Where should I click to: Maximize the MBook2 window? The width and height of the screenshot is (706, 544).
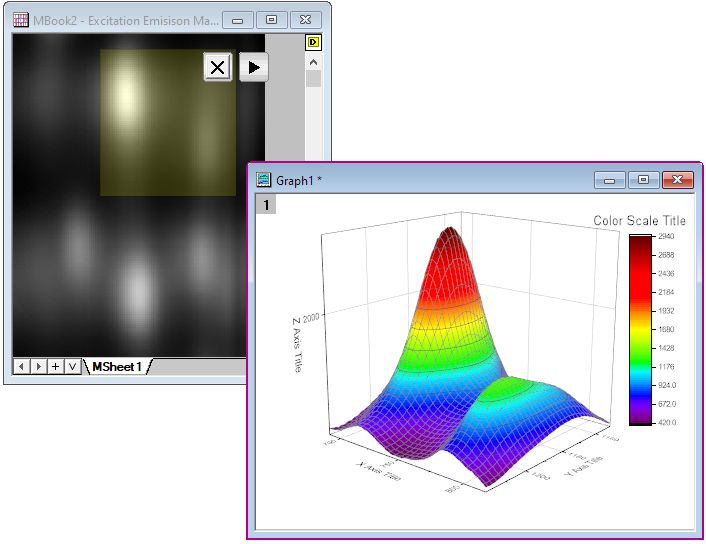271,19
